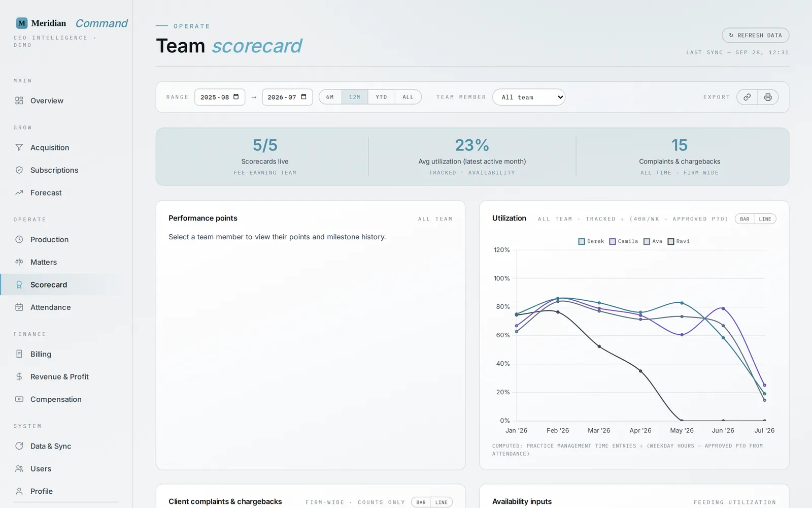
Task: Click the 23% avg utilization value
Action: [x=472, y=145]
